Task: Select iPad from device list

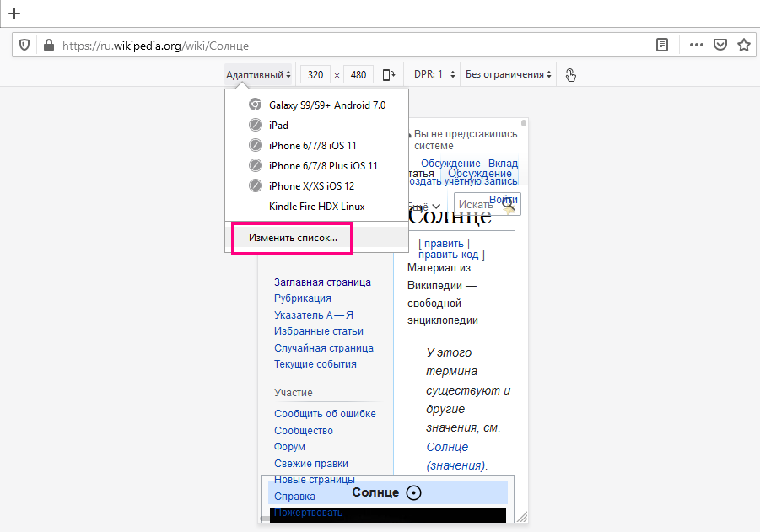Action: (x=317, y=126)
